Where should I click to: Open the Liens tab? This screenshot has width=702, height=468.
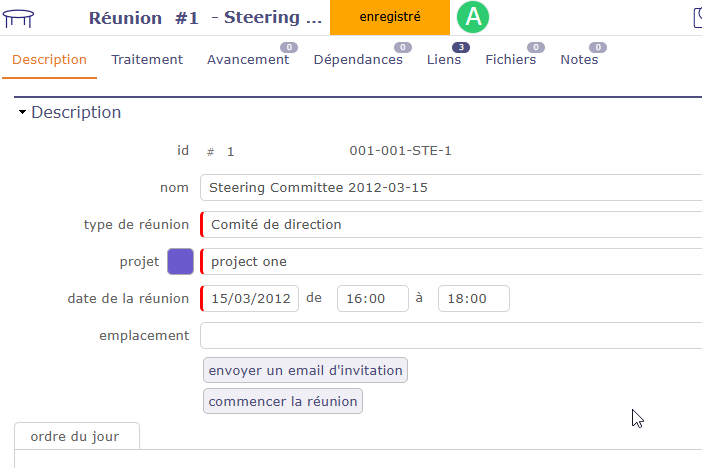pos(444,59)
